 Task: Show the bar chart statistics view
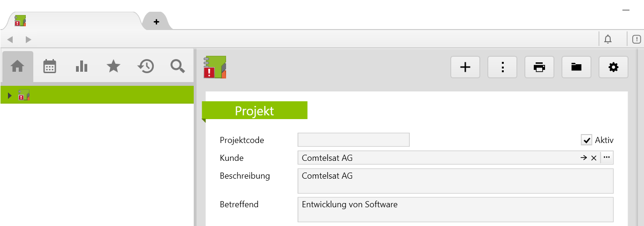(x=82, y=67)
